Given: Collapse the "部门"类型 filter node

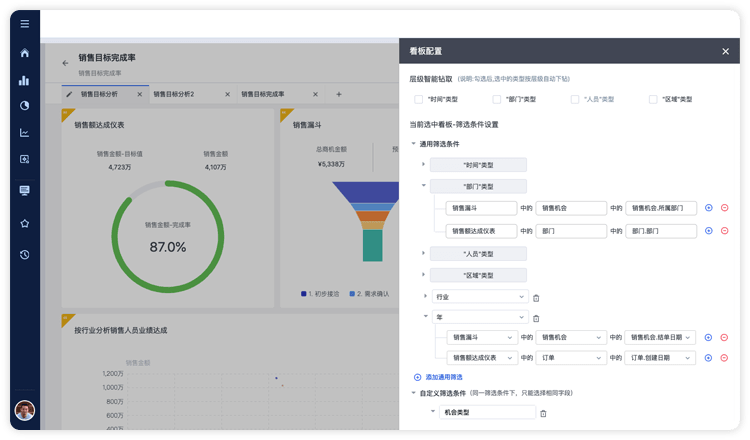Looking at the screenshot, I should pos(423,185).
